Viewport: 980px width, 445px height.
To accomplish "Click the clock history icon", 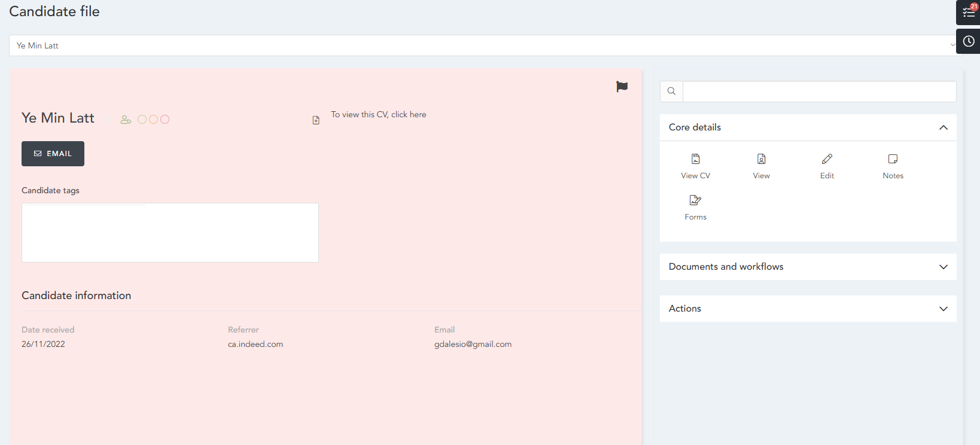I will (968, 41).
